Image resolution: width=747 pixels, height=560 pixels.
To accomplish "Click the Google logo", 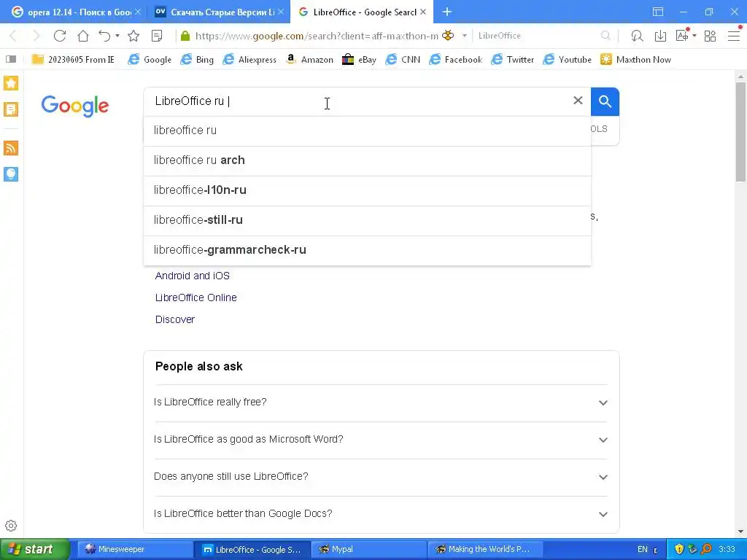I will (75, 106).
